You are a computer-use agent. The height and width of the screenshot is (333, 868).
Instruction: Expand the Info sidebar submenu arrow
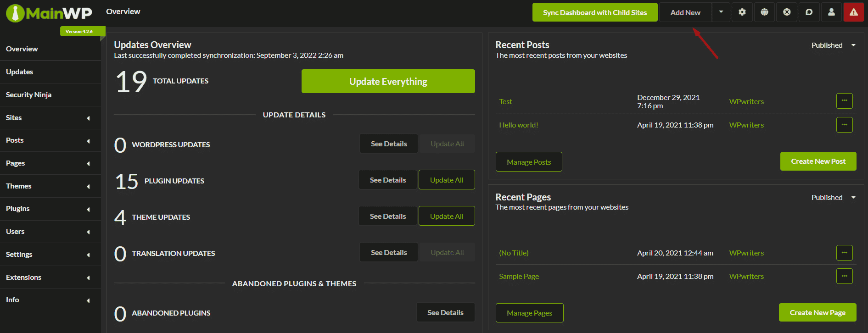click(88, 300)
